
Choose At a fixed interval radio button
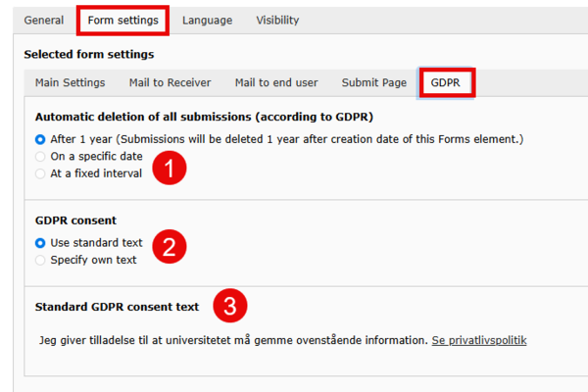[x=40, y=173]
